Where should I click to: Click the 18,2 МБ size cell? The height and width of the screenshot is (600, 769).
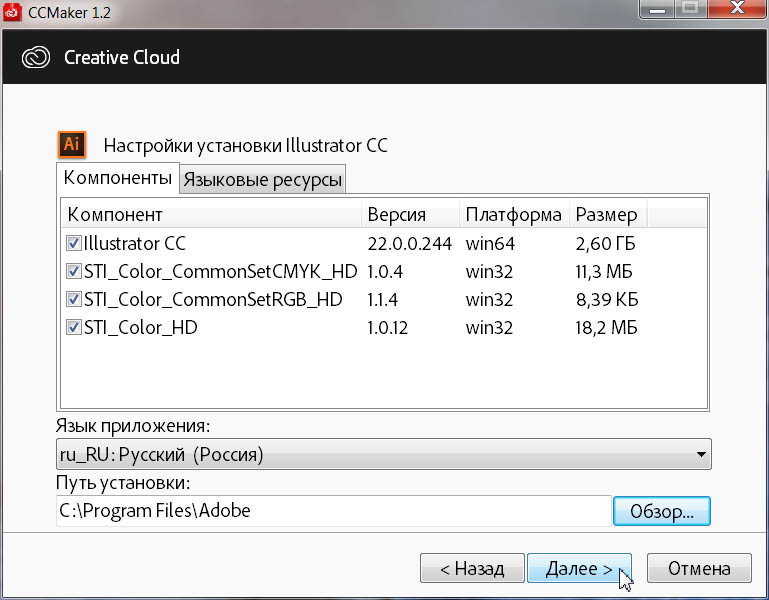pyautogui.click(x=607, y=327)
